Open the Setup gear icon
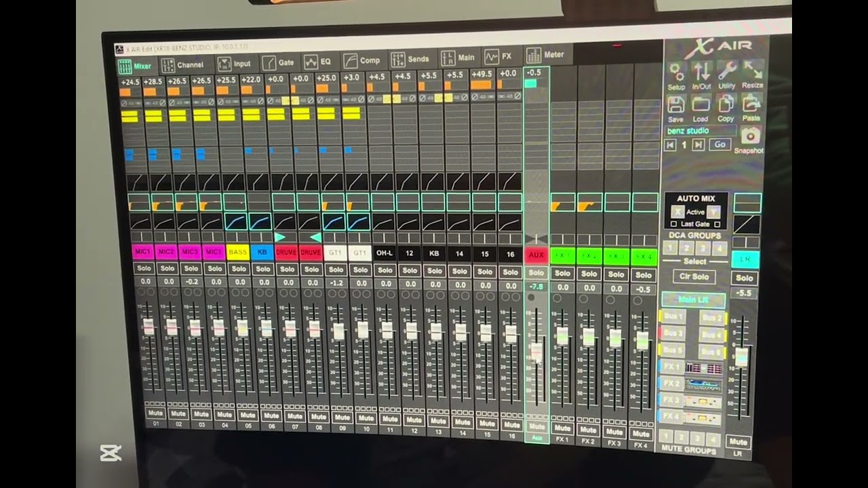The image size is (868, 488). 676,70
